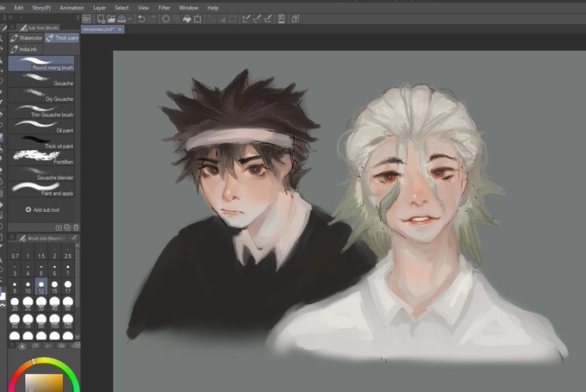
Task: Open the View menu
Action: (x=143, y=8)
